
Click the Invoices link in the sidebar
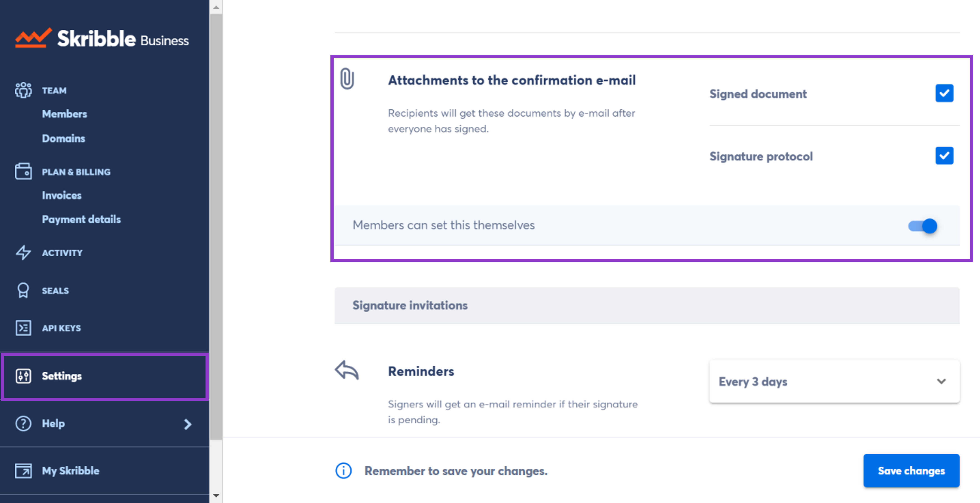(61, 195)
